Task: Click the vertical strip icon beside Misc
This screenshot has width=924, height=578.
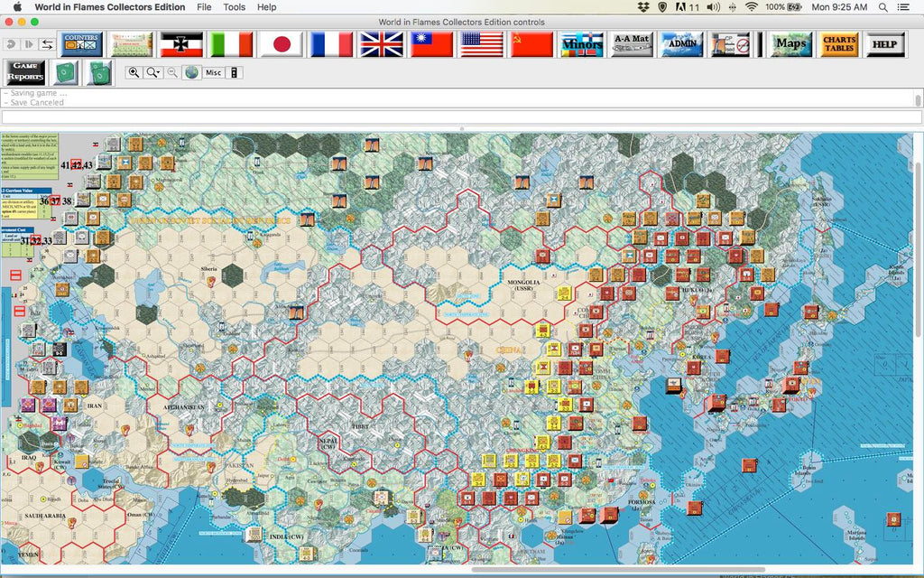Action: (x=234, y=72)
